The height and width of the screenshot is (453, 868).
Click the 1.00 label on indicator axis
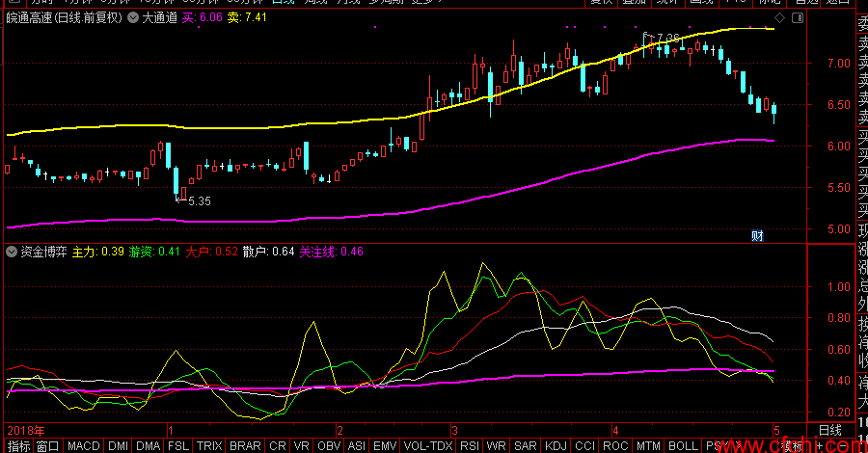839,287
